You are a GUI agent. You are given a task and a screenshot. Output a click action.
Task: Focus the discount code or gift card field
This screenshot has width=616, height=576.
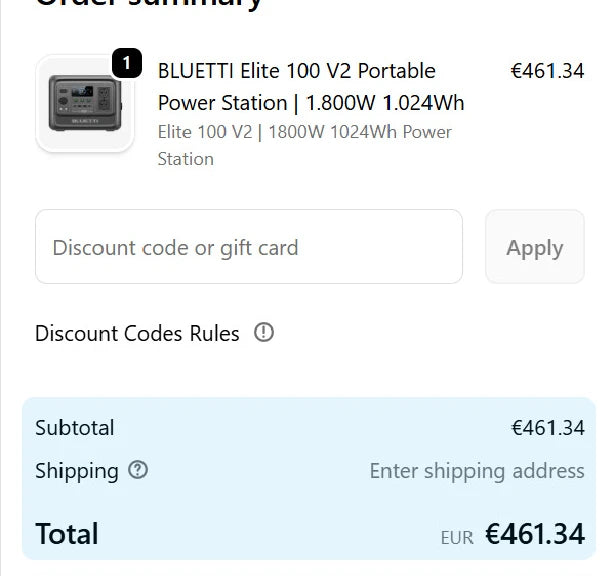248,247
